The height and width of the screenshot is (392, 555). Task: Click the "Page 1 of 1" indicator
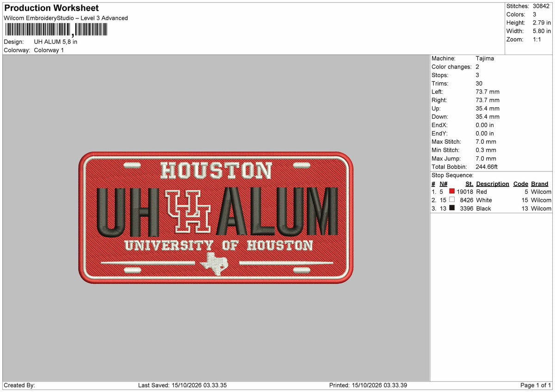point(536,385)
